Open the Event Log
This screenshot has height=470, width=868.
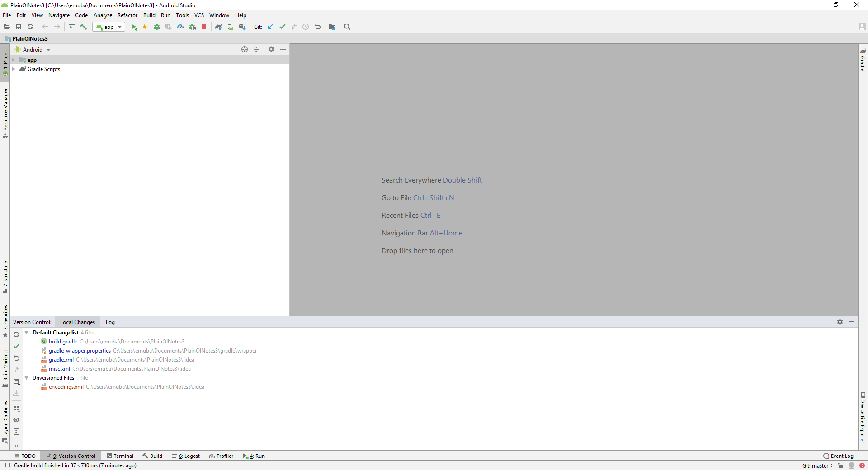coord(839,456)
